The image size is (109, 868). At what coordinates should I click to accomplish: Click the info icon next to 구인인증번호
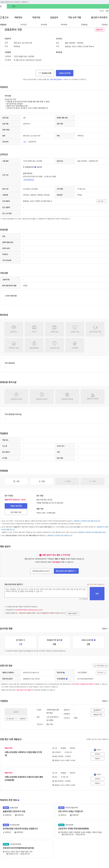[x=67, y=679]
